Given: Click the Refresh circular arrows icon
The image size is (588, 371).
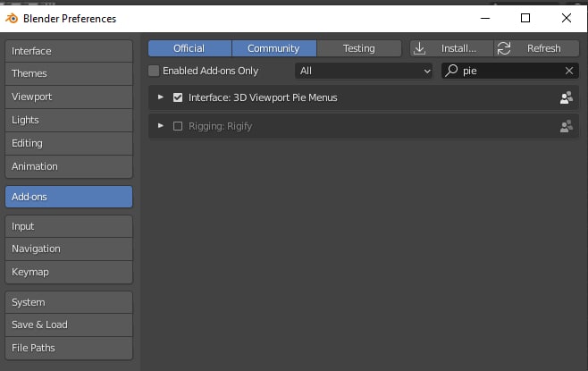Looking at the screenshot, I should [x=504, y=48].
